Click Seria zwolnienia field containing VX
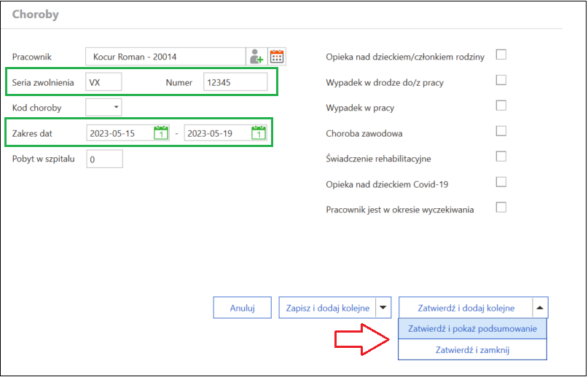 pyautogui.click(x=104, y=82)
